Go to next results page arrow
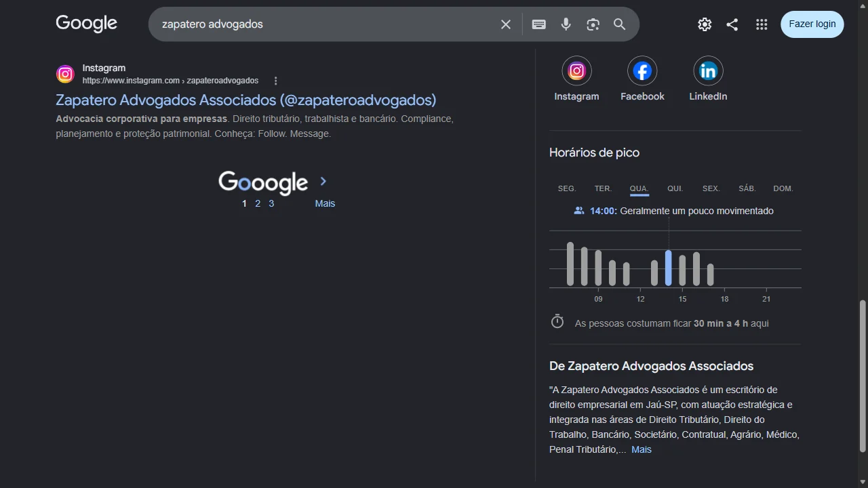Viewport: 868px width, 488px height. pyautogui.click(x=323, y=181)
